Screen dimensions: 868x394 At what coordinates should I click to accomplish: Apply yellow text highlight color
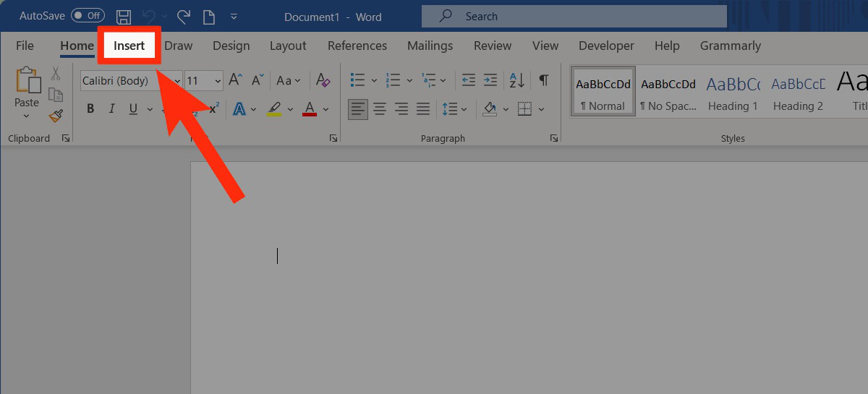pos(274,109)
